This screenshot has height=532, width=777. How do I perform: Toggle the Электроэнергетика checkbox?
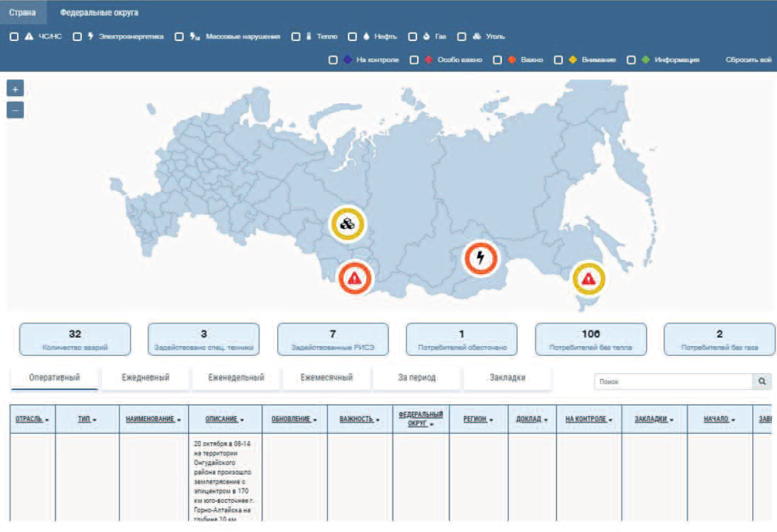[77, 37]
